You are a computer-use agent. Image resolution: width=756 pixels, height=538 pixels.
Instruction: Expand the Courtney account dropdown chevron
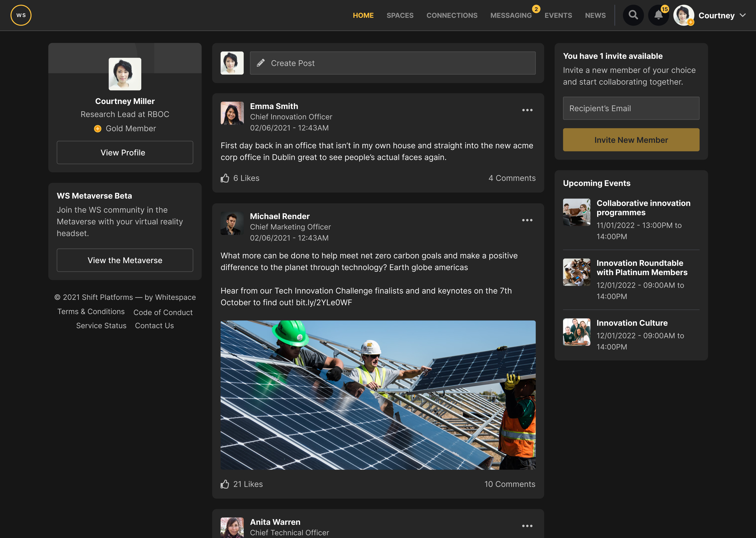[743, 15]
